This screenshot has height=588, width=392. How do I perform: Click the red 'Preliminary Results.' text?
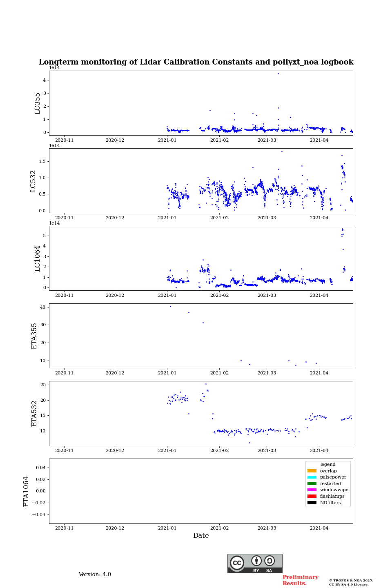point(300,580)
